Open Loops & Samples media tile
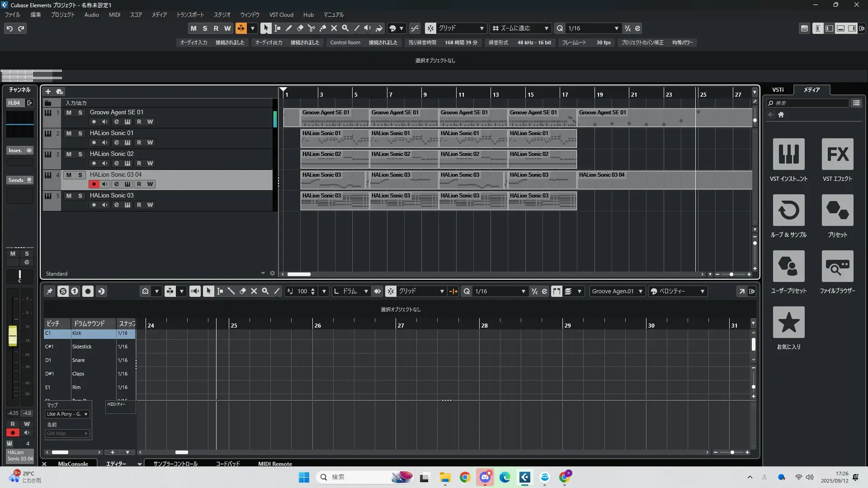Screen dimensions: 868x488 tap(788, 211)
